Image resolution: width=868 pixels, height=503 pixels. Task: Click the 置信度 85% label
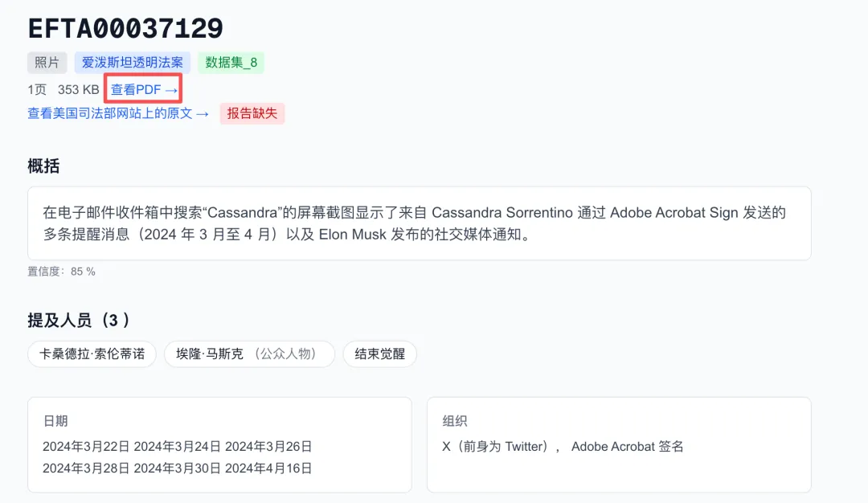pyautogui.click(x=61, y=272)
